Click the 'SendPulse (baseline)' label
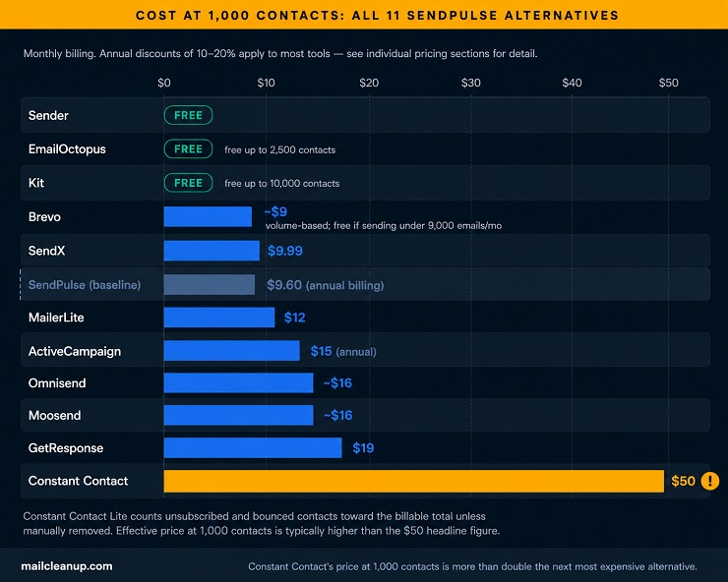Image resolution: width=728 pixels, height=582 pixels. coord(85,284)
